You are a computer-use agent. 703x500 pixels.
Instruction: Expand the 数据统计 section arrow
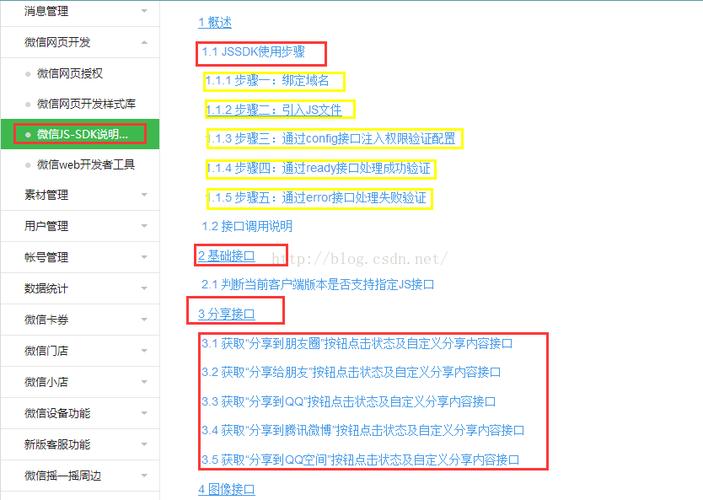(144, 288)
